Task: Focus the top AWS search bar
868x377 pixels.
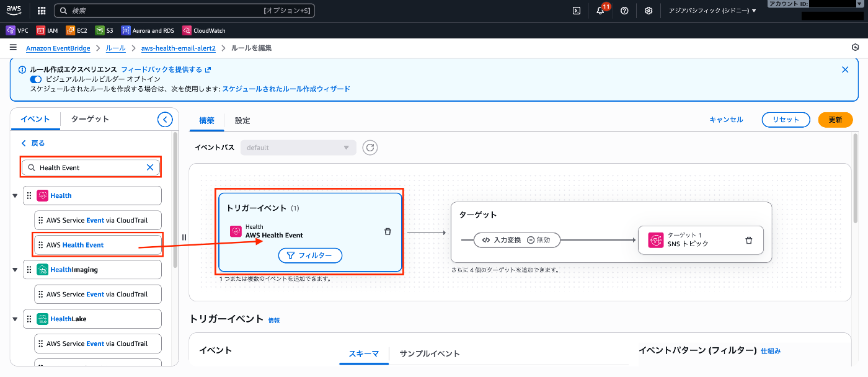Action: tap(185, 11)
